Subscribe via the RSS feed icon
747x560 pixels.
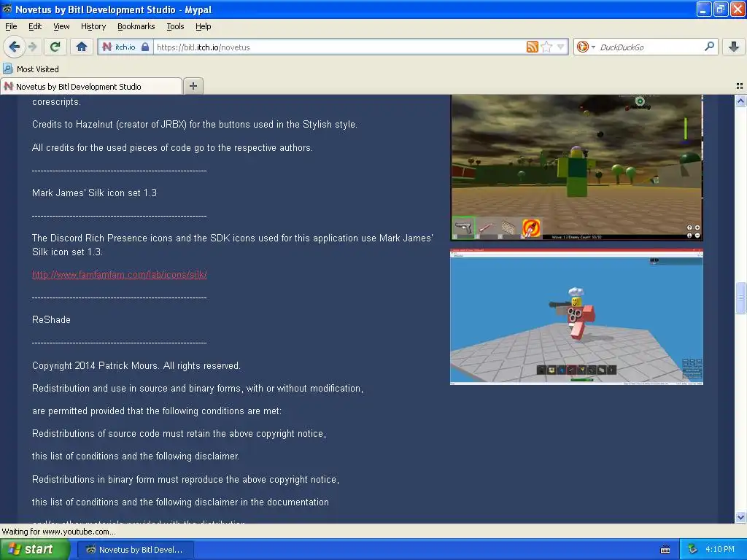point(532,47)
